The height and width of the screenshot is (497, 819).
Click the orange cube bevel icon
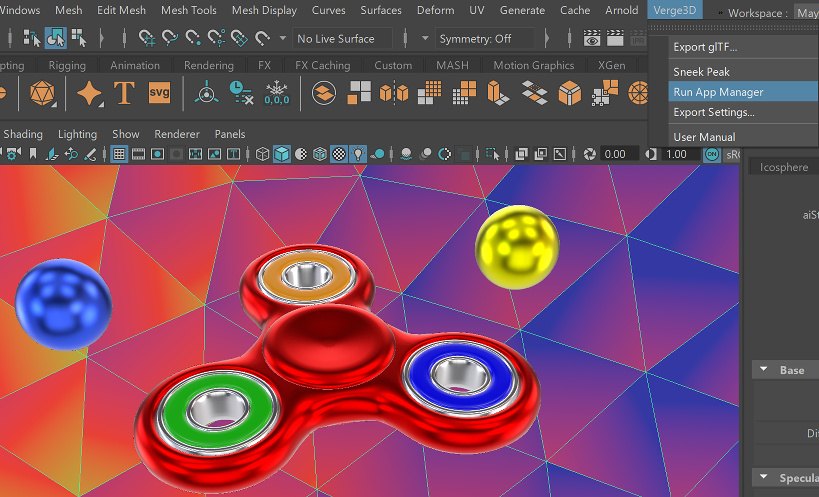pyautogui.click(x=569, y=93)
